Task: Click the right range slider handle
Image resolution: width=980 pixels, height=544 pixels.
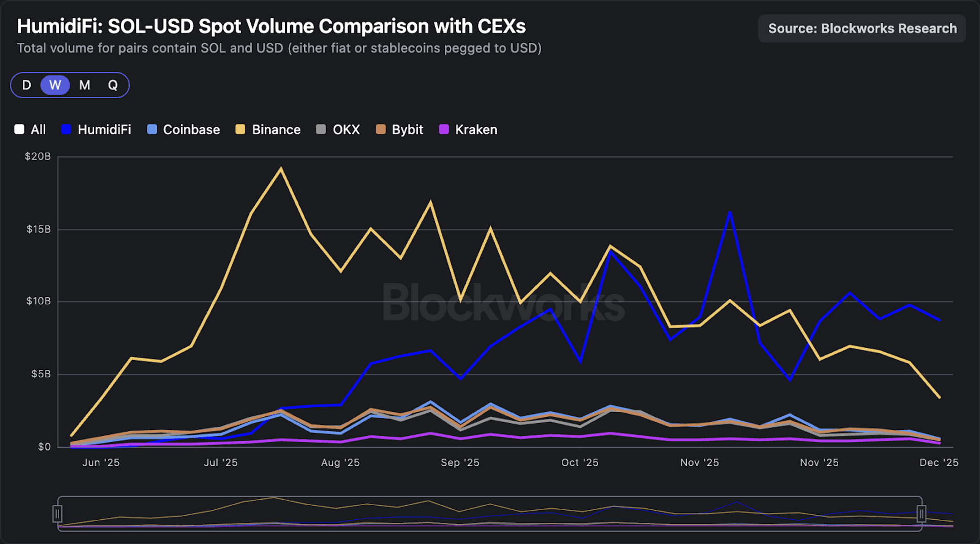Action: click(921, 514)
